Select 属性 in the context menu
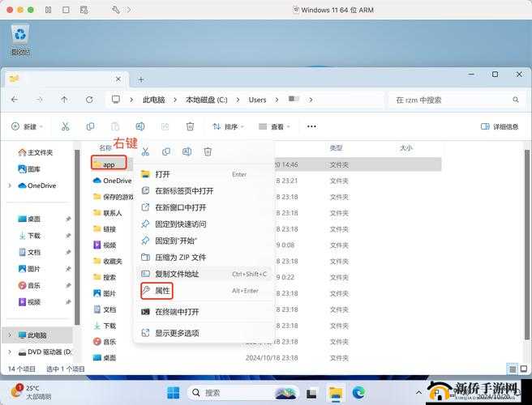532x405 pixels. tap(204, 291)
